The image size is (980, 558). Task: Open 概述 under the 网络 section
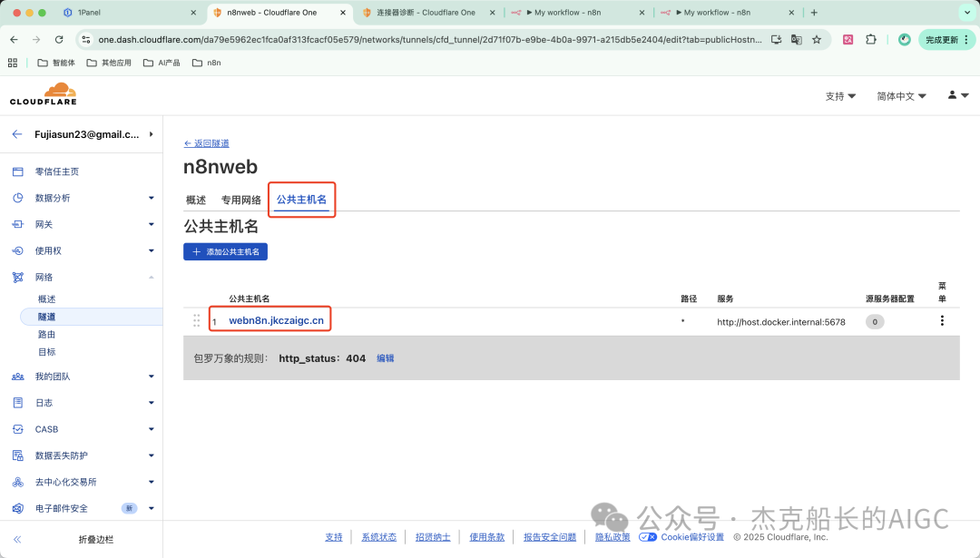click(47, 299)
